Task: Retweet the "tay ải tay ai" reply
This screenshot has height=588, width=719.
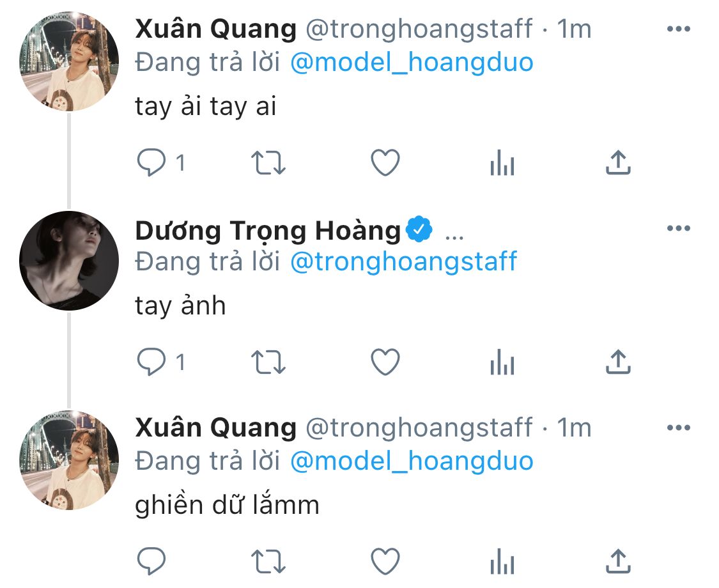Action: (x=268, y=163)
